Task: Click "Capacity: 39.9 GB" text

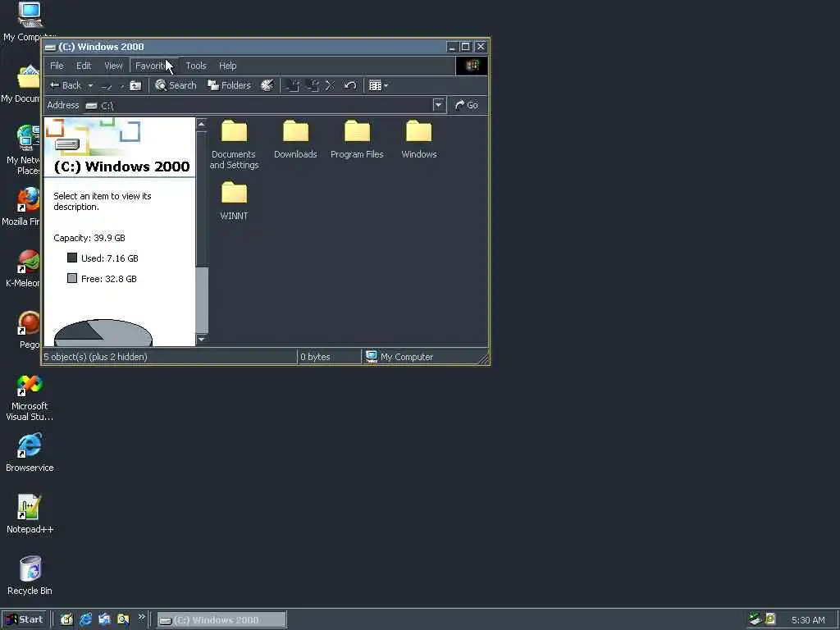Action: (x=89, y=238)
